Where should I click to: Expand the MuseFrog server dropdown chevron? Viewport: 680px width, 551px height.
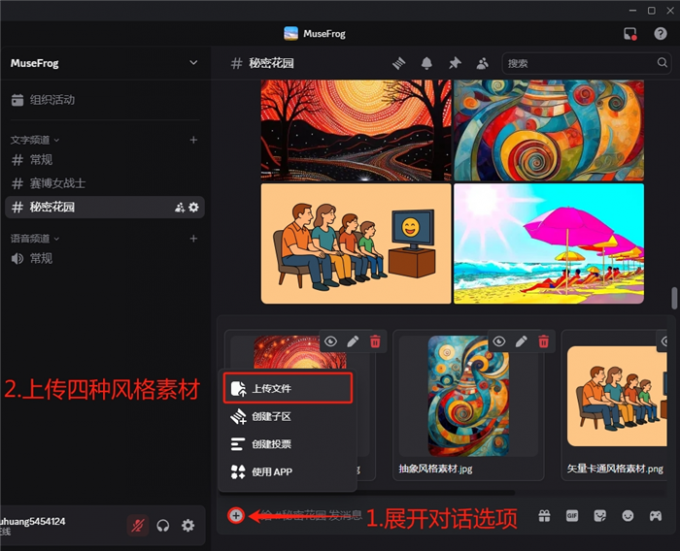(193, 63)
